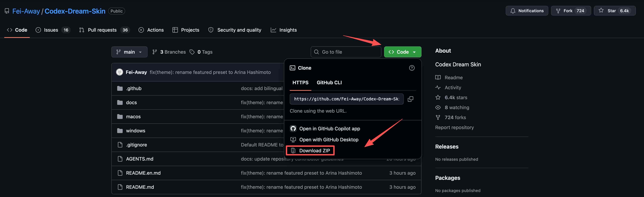Open the README.md file
The width and height of the screenshot is (644, 197).
140,187
